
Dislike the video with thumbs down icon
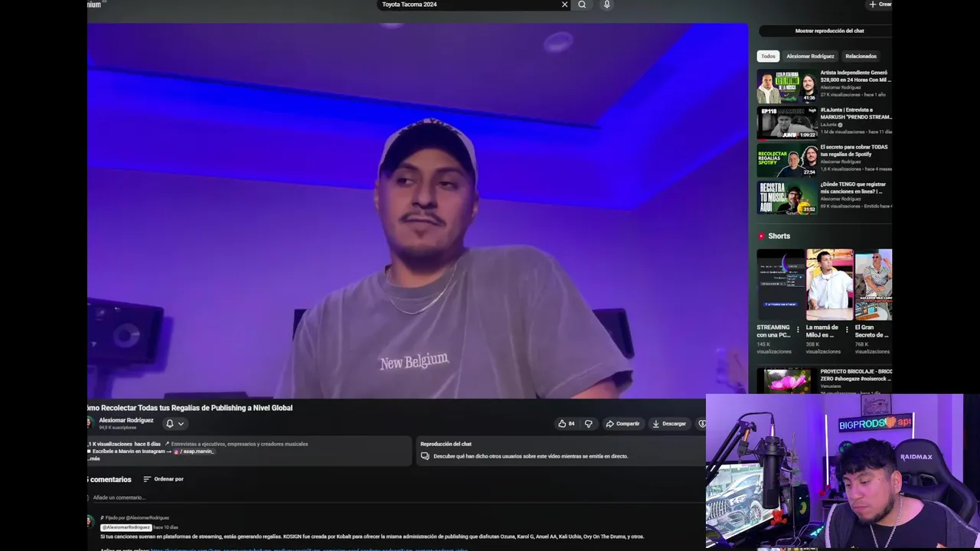tap(589, 423)
